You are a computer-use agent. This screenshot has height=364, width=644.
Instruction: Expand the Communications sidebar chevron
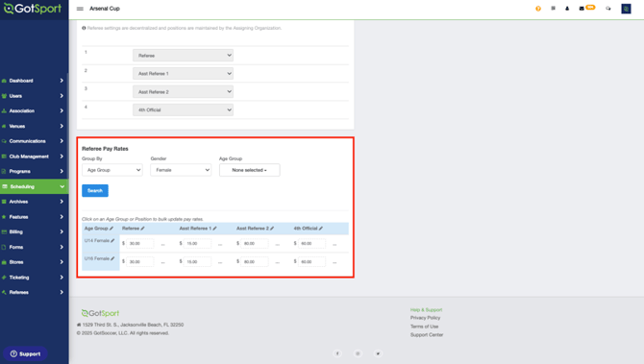point(62,141)
